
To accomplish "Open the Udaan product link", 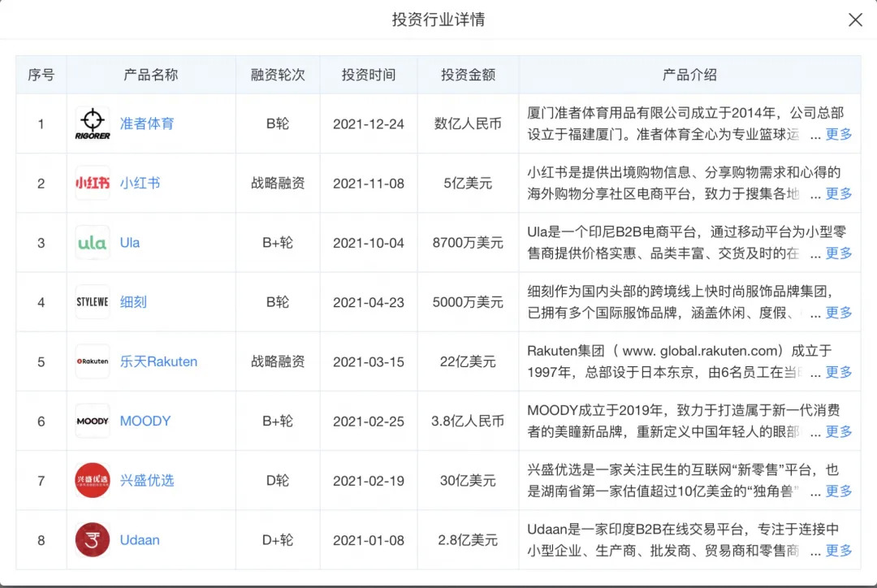I will click(140, 540).
